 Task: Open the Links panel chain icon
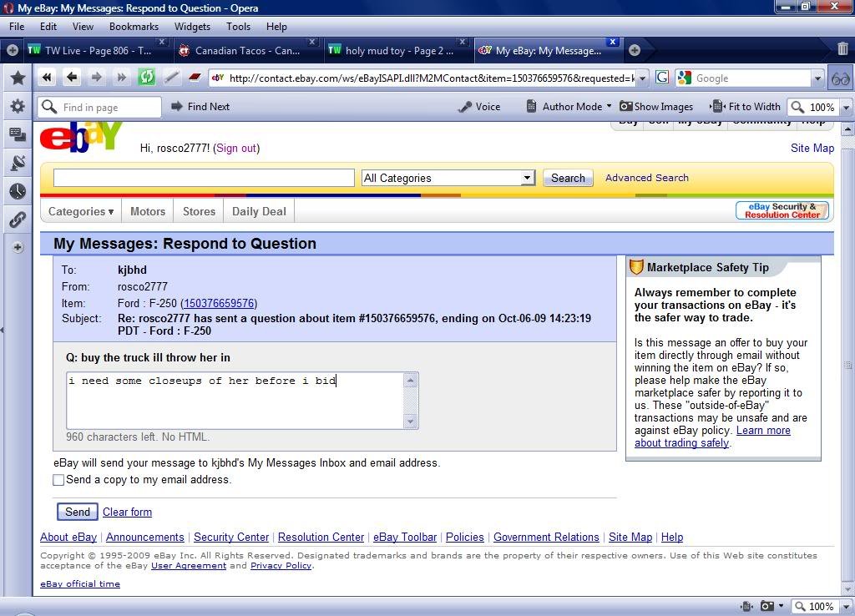point(18,220)
